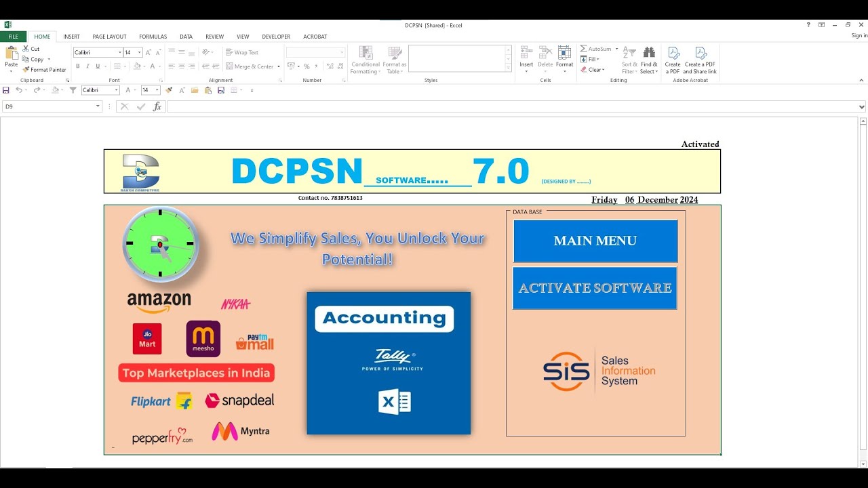
Task: Click the Filter funnel quick access icon
Action: (x=73, y=90)
